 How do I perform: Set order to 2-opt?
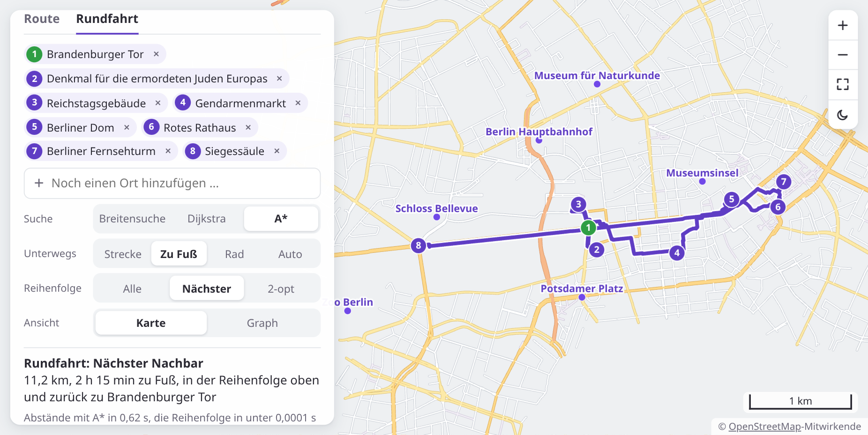(281, 288)
